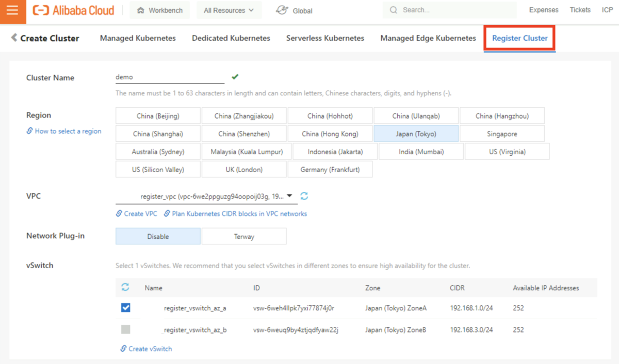The height and width of the screenshot is (364, 619).
Task: Open the Expenses menu
Action: (x=544, y=10)
